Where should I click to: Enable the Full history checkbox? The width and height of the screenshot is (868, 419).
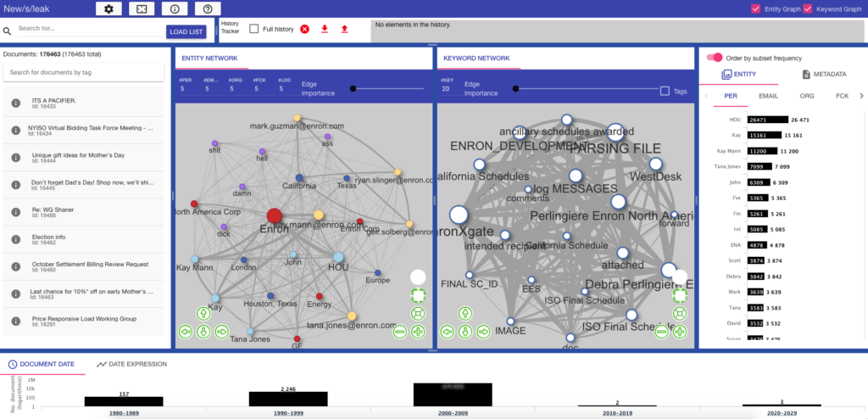254,29
